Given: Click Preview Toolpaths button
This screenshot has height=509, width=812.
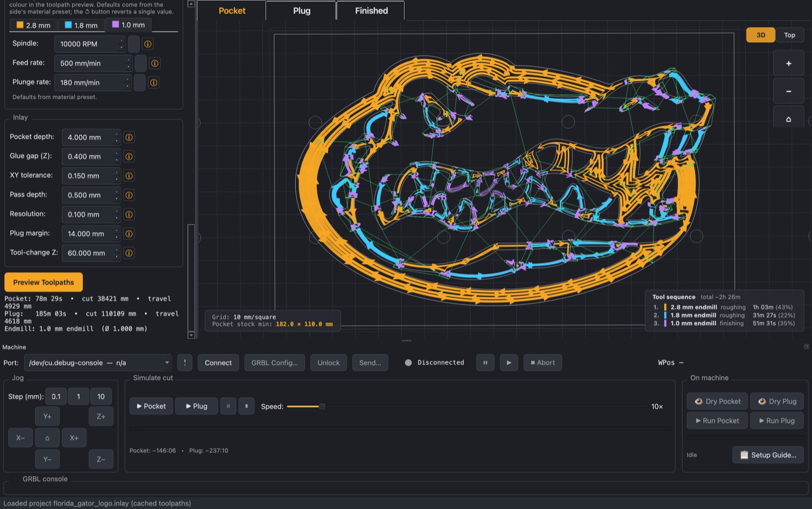Looking at the screenshot, I should click(x=43, y=282).
